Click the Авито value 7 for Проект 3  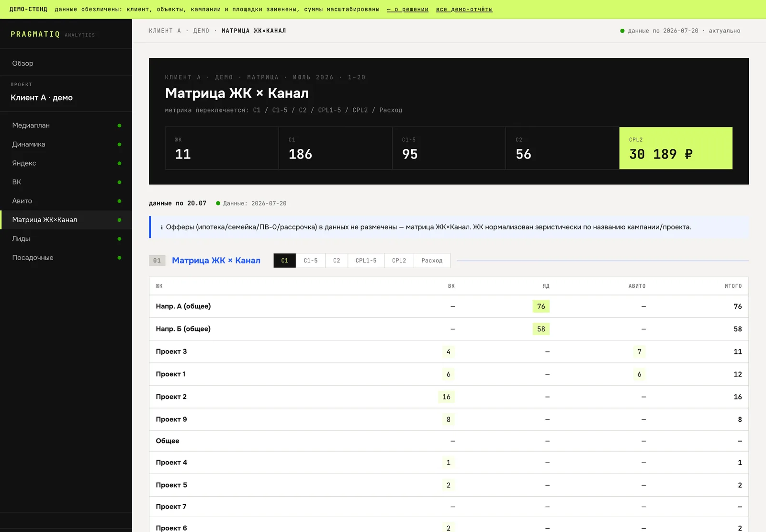(x=639, y=351)
